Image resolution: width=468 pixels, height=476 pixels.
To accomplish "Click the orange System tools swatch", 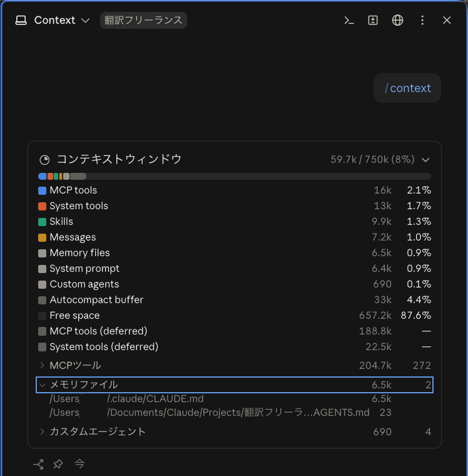I will pos(42,206).
